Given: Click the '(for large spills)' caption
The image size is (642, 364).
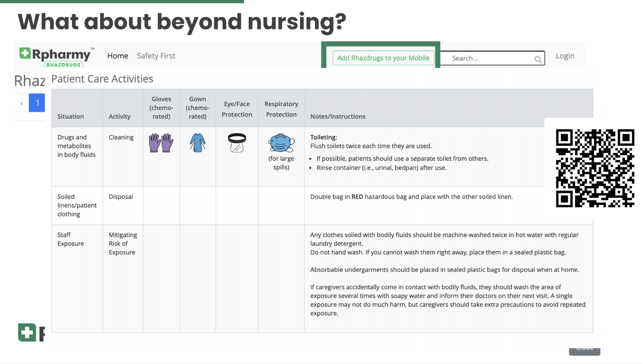Looking at the screenshot, I should (281, 163).
